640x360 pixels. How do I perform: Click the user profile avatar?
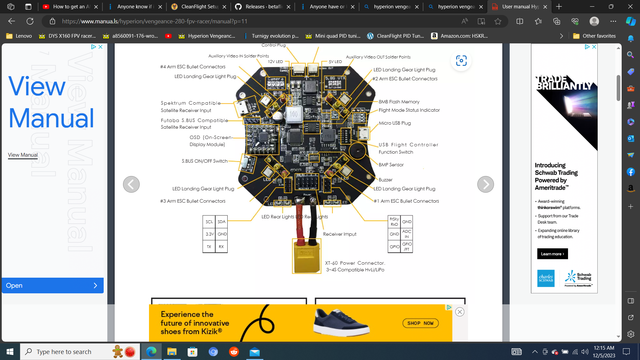click(594, 21)
